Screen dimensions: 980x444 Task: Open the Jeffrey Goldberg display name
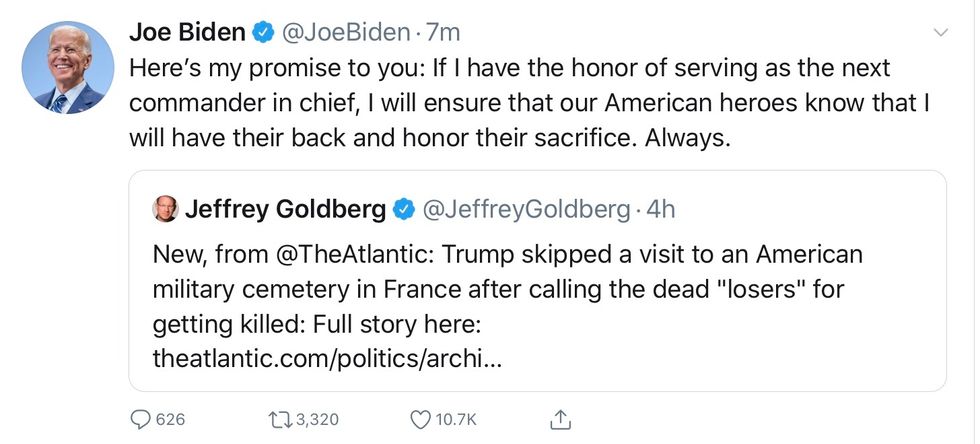[x=285, y=210]
